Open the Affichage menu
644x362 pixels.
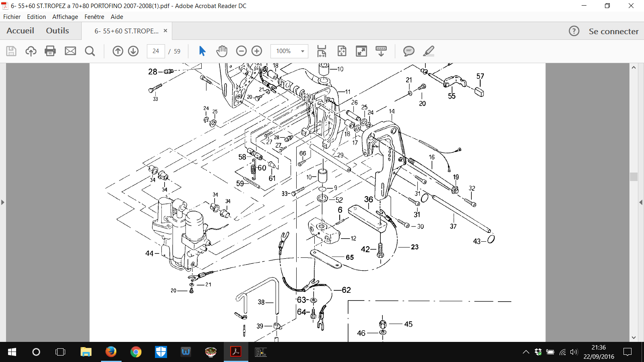coord(65,17)
